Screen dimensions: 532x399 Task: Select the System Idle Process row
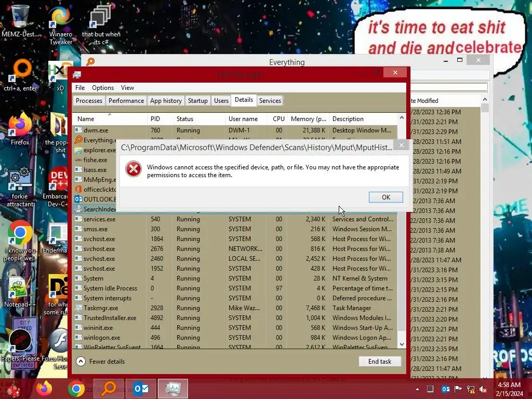(x=235, y=288)
